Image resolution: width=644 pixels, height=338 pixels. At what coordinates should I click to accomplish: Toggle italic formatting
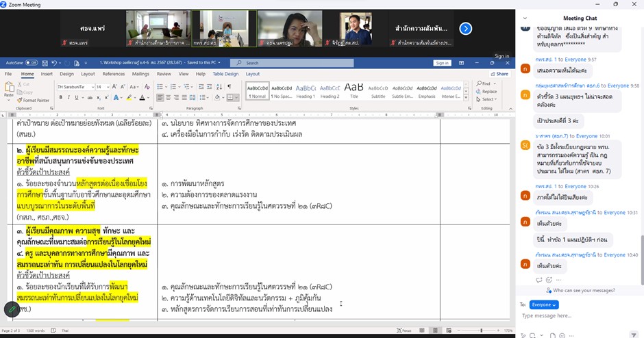69,98
